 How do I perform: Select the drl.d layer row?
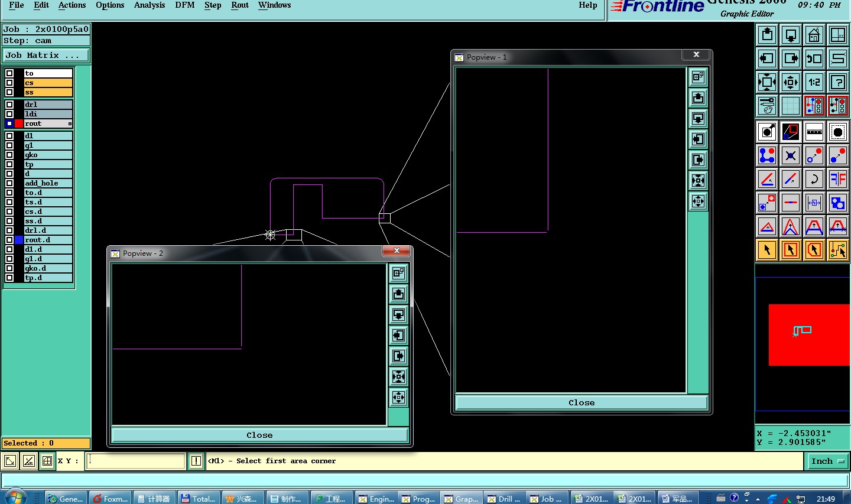coord(48,230)
